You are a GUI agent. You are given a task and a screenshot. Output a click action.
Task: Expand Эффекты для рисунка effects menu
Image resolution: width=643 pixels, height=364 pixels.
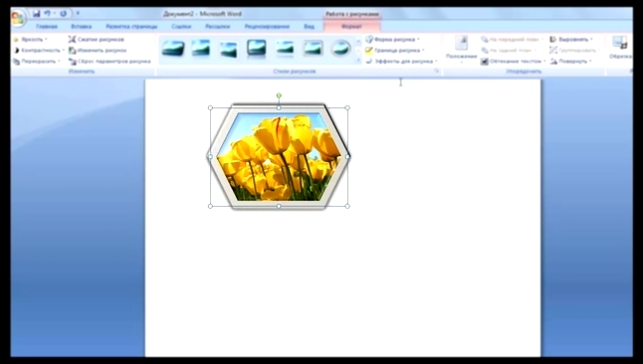(x=401, y=62)
